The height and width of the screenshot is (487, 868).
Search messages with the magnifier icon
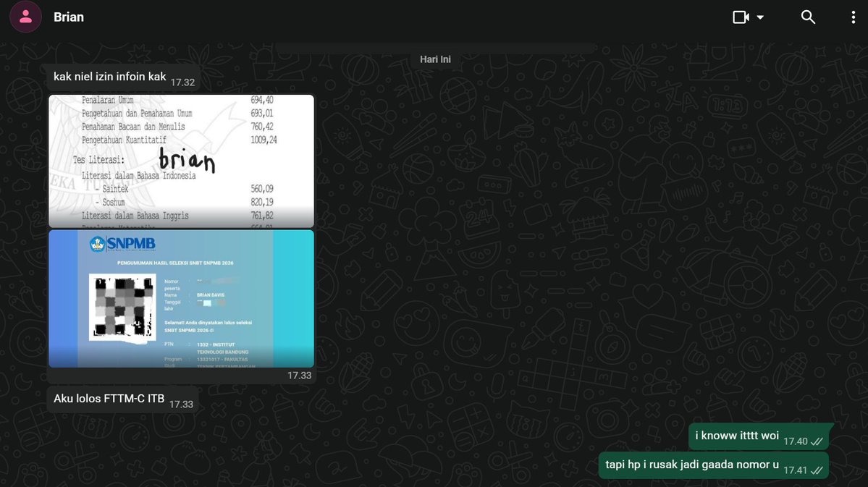(x=808, y=17)
